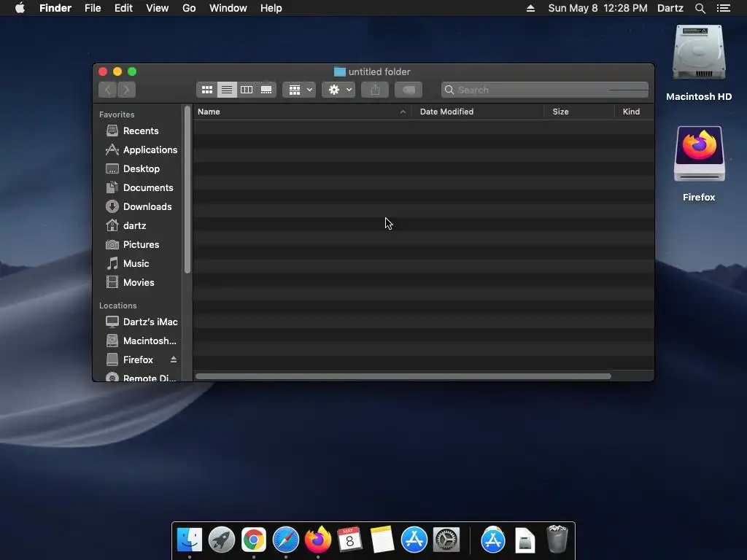
Task: Open App Store from the Dock
Action: [x=414, y=540]
